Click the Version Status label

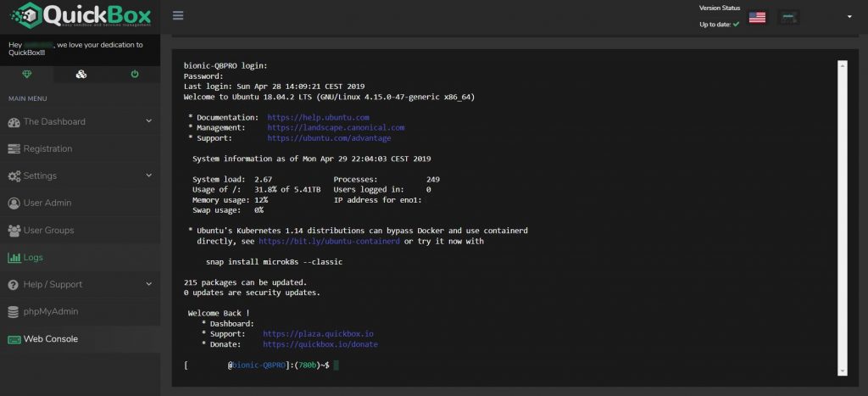point(720,8)
